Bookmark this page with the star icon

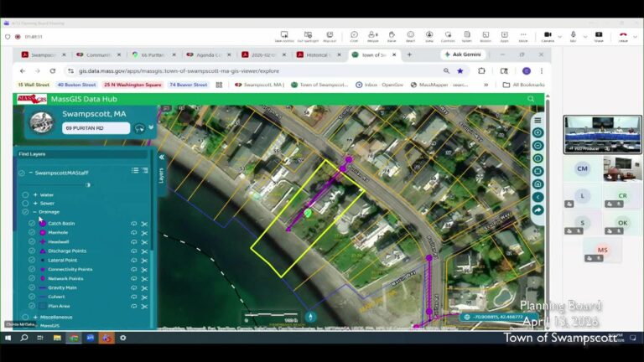tap(460, 71)
